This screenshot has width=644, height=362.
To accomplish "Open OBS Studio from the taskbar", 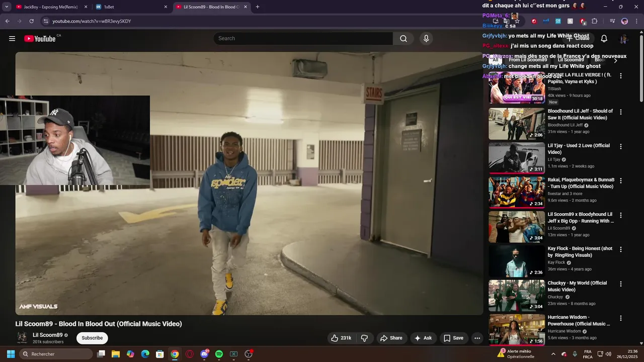I will 248,354.
